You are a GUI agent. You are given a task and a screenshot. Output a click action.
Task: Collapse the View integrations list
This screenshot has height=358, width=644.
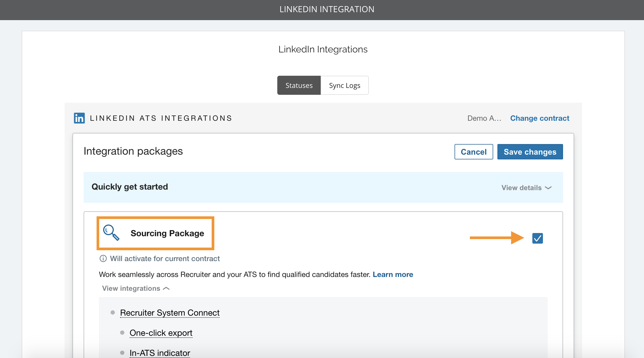pyautogui.click(x=136, y=288)
